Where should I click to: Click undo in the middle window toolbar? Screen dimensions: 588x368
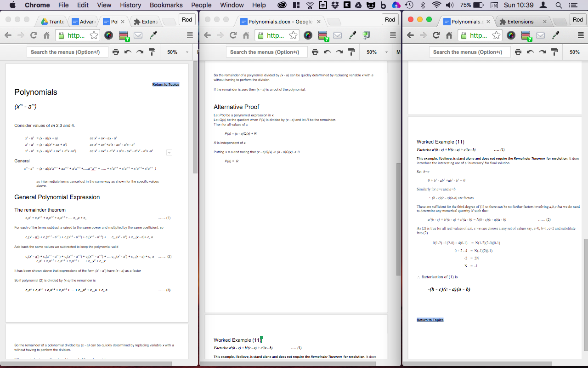(x=327, y=52)
